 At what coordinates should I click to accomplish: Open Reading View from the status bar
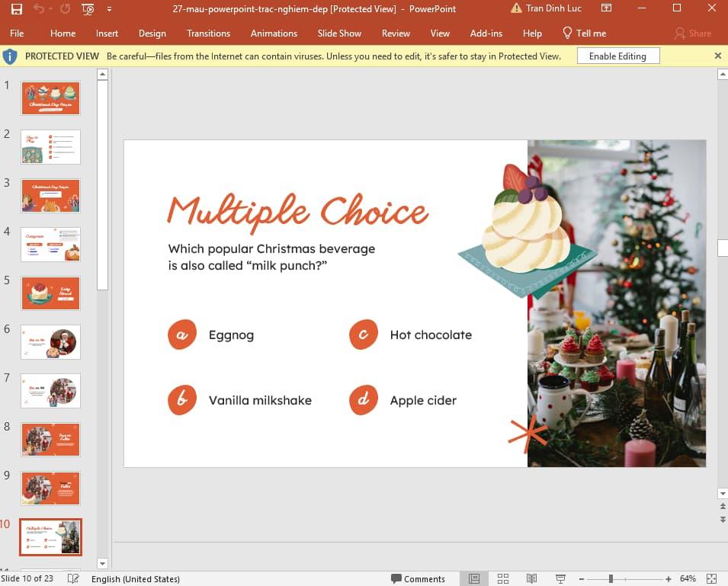[x=531, y=578]
